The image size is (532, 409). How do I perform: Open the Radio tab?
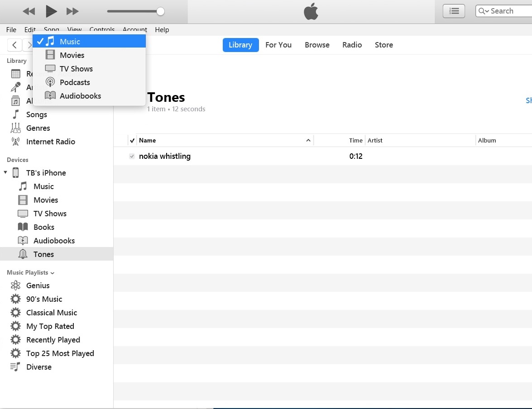tap(352, 45)
